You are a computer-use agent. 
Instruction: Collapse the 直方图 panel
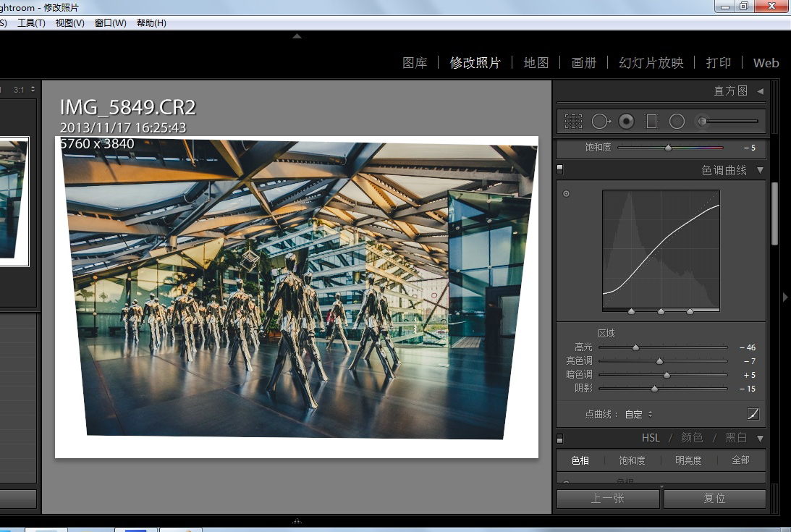click(x=760, y=91)
